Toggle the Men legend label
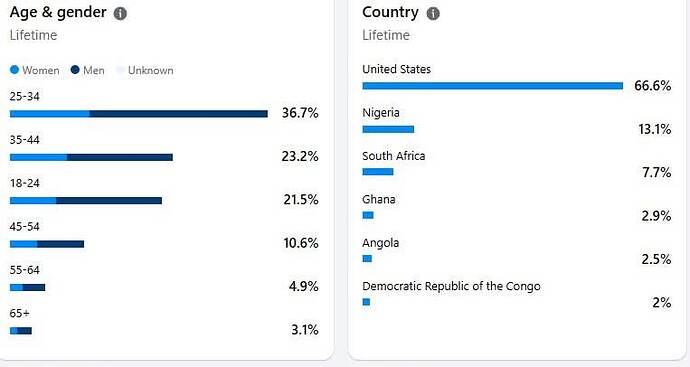Screen dimensions: 690x367 click(94, 70)
